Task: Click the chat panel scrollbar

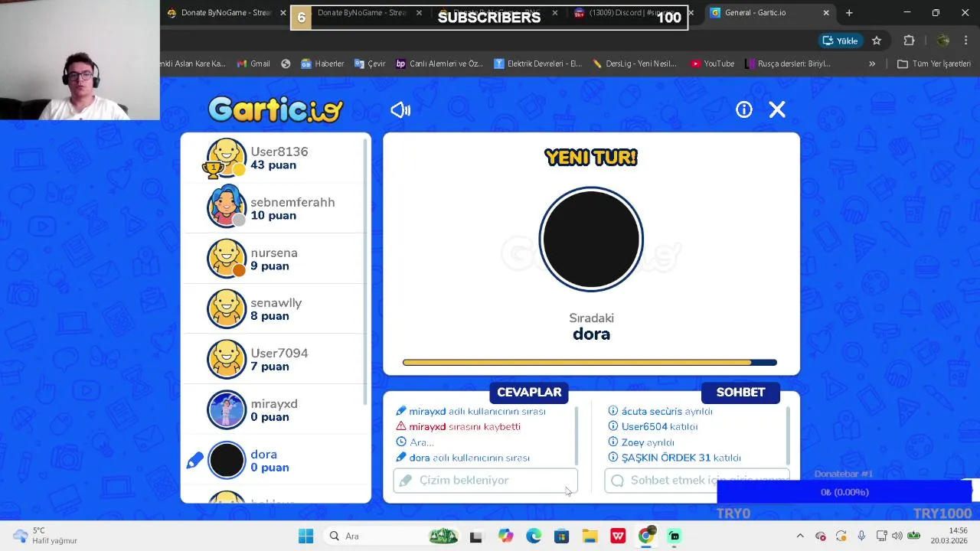Action: (787, 435)
